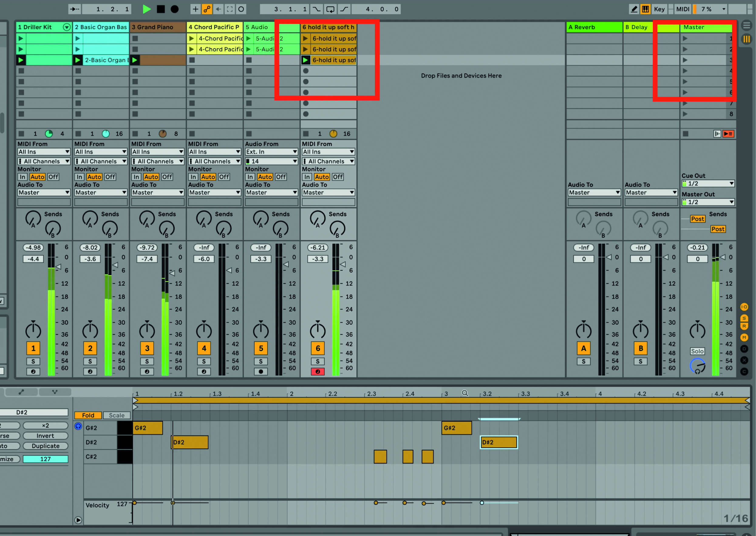Toggle the MIDI Arrangement Overdub plus icon
The image size is (756, 536).
click(x=196, y=9)
